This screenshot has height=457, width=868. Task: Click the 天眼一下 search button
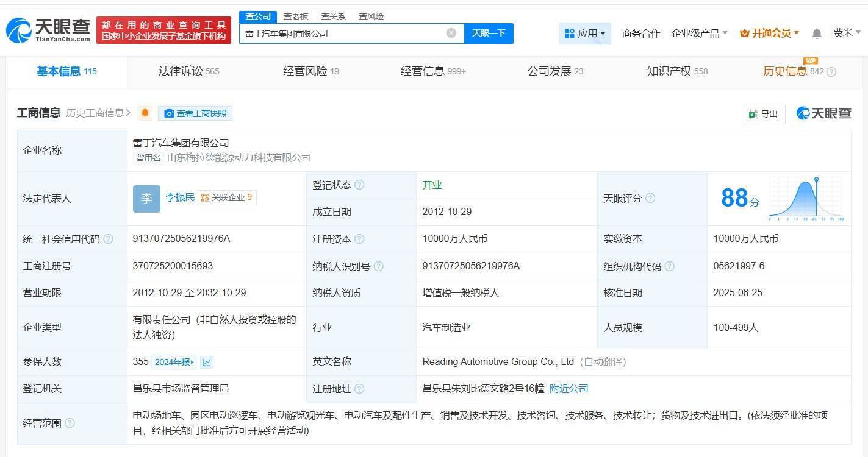coord(489,33)
